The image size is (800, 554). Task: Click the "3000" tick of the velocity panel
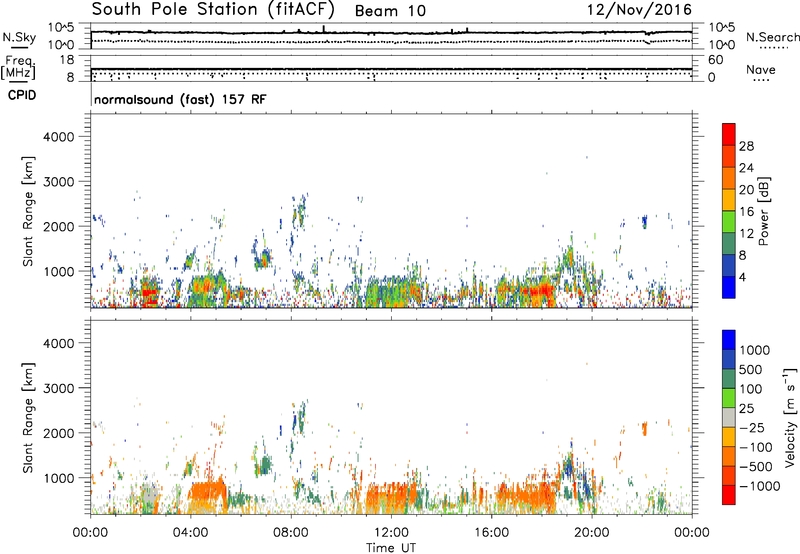click(x=58, y=388)
